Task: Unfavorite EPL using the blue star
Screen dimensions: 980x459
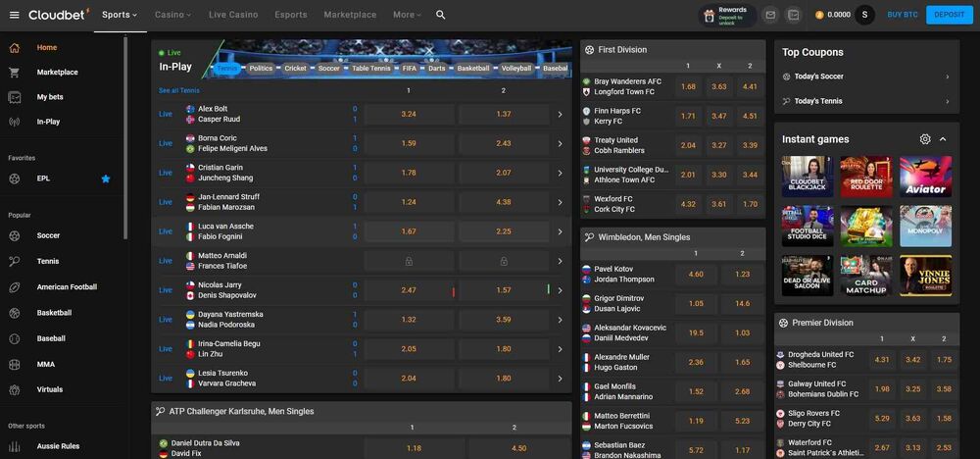Action: 106,178
